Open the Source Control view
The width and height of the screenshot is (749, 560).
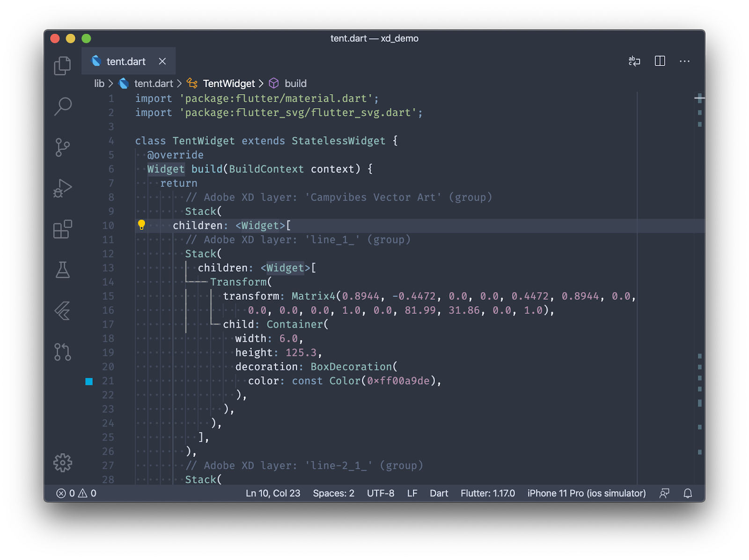coord(62,147)
